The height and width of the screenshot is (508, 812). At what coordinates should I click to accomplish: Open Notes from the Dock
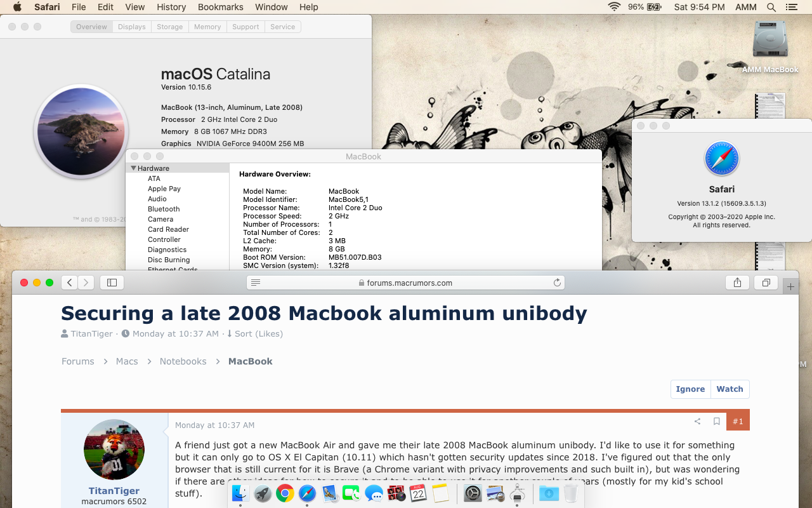(x=440, y=493)
